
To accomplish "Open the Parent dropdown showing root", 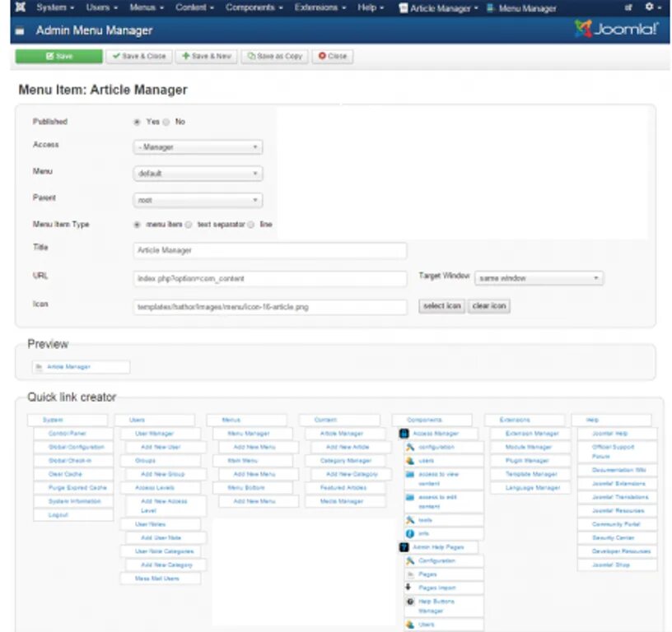I will pyautogui.click(x=198, y=200).
